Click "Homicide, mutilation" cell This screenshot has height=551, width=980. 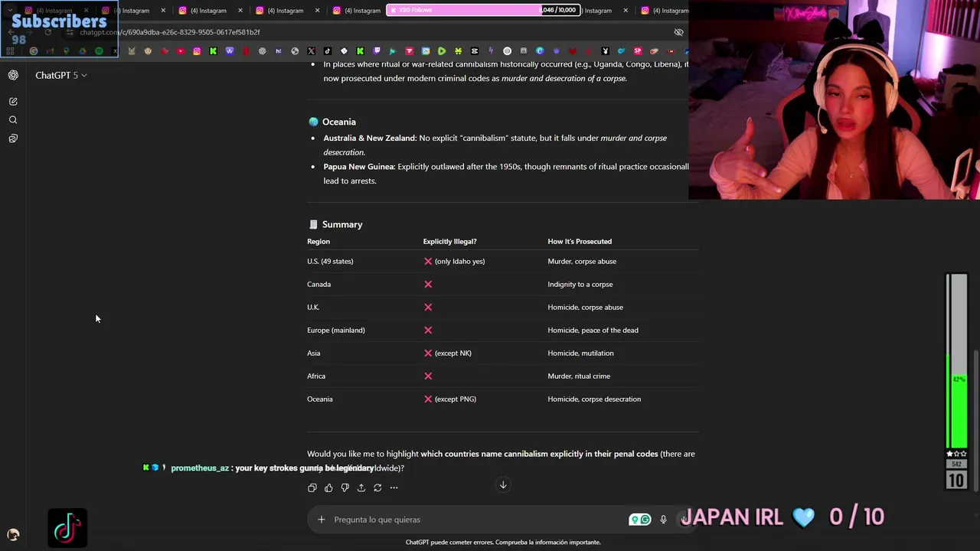pos(580,353)
